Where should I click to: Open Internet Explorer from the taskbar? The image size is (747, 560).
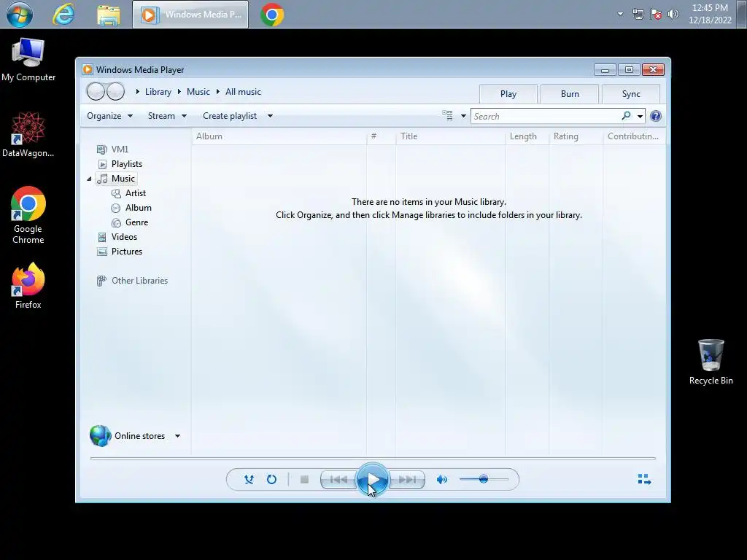[x=64, y=15]
